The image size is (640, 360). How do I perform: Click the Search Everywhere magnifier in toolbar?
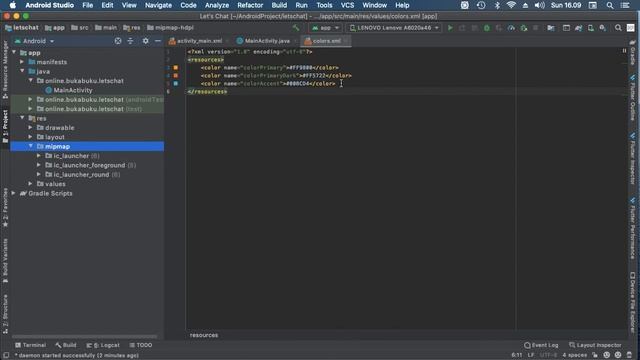pyautogui.click(x=618, y=28)
